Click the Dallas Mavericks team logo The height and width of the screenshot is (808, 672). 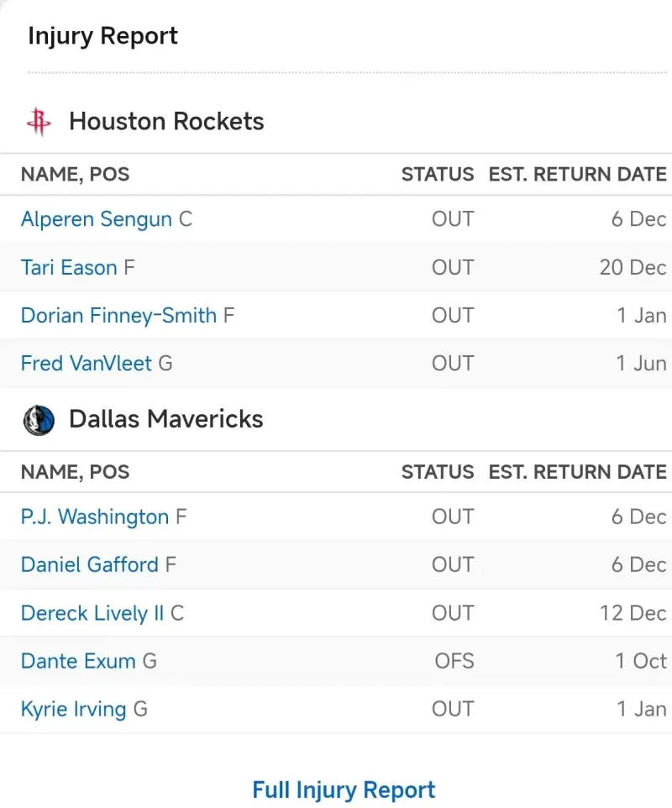click(x=39, y=419)
